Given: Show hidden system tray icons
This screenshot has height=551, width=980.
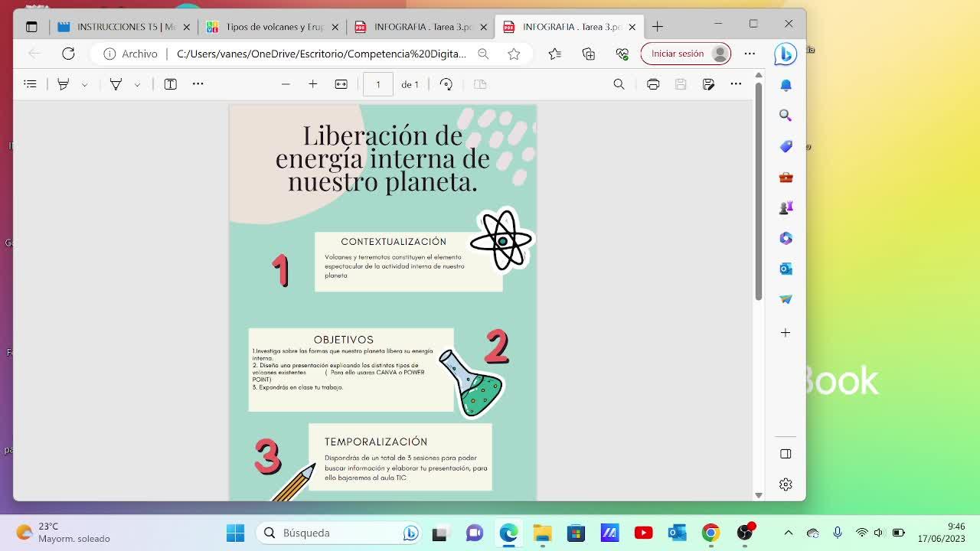Looking at the screenshot, I should tap(788, 533).
